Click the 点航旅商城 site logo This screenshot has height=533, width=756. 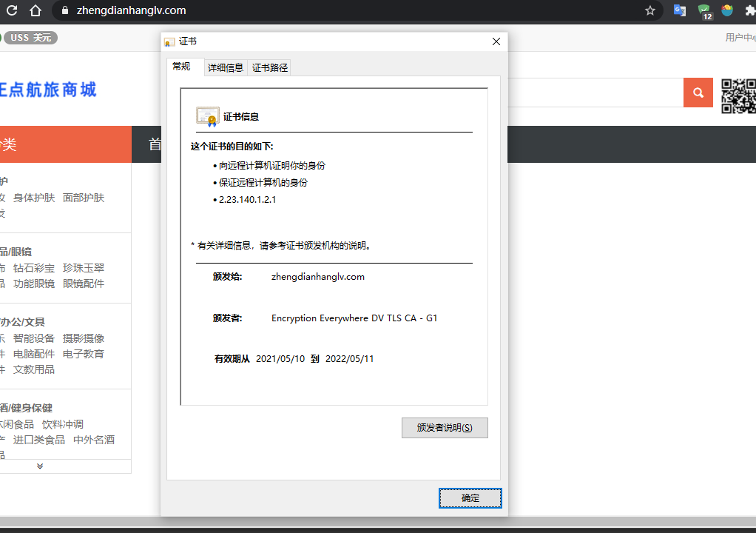point(48,90)
